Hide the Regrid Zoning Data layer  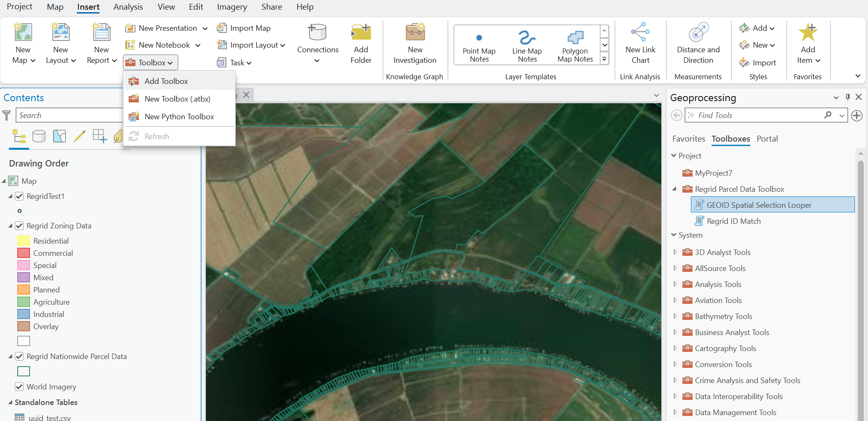19,226
